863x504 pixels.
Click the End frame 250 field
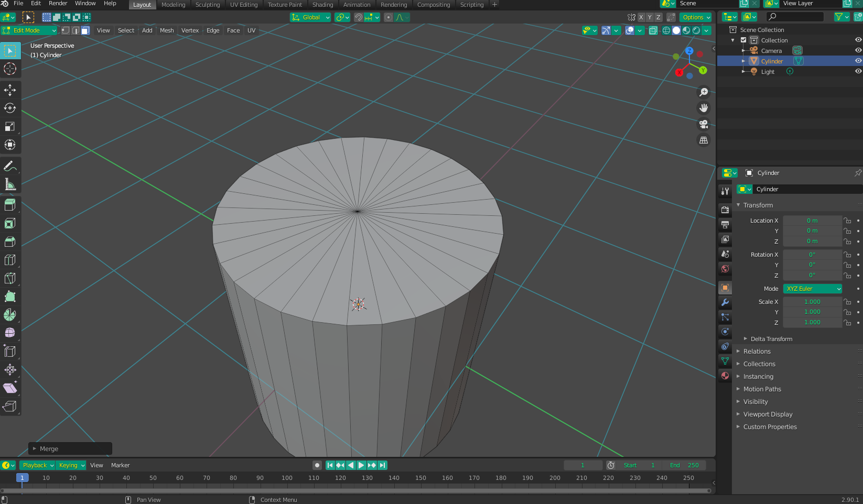coord(684,465)
